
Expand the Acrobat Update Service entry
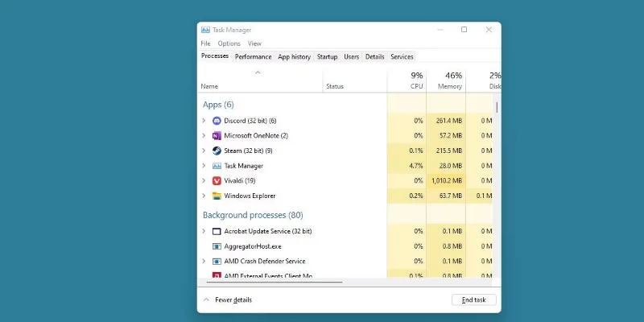pos(204,231)
